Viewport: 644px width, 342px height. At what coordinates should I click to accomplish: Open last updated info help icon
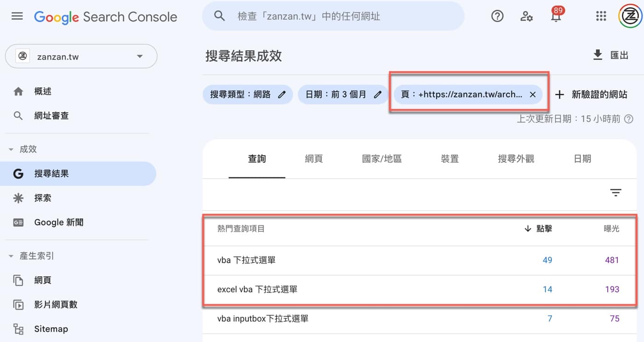[629, 119]
